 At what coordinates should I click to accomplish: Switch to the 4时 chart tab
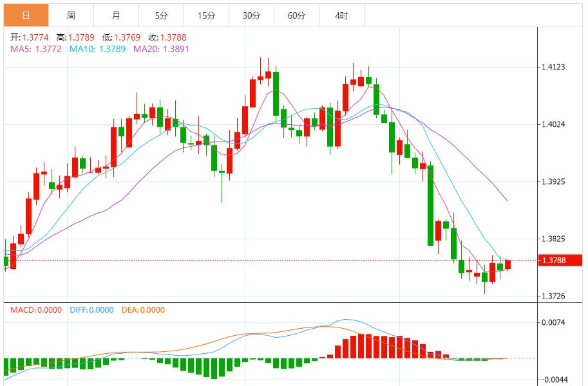341,15
